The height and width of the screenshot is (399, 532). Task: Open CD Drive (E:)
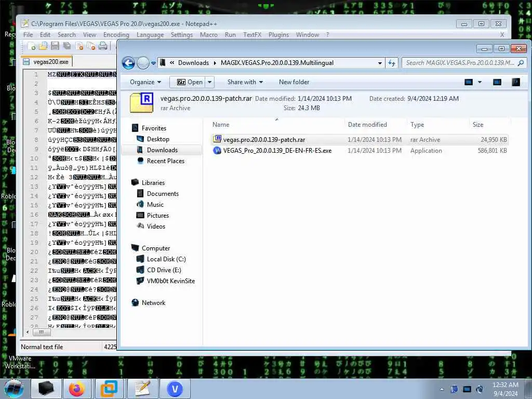(x=164, y=270)
